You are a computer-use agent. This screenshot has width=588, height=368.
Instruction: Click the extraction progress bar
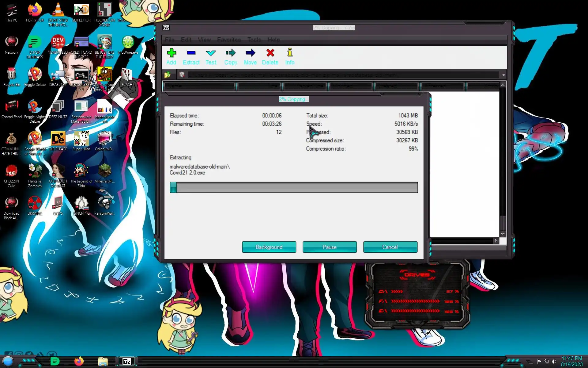point(294,187)
